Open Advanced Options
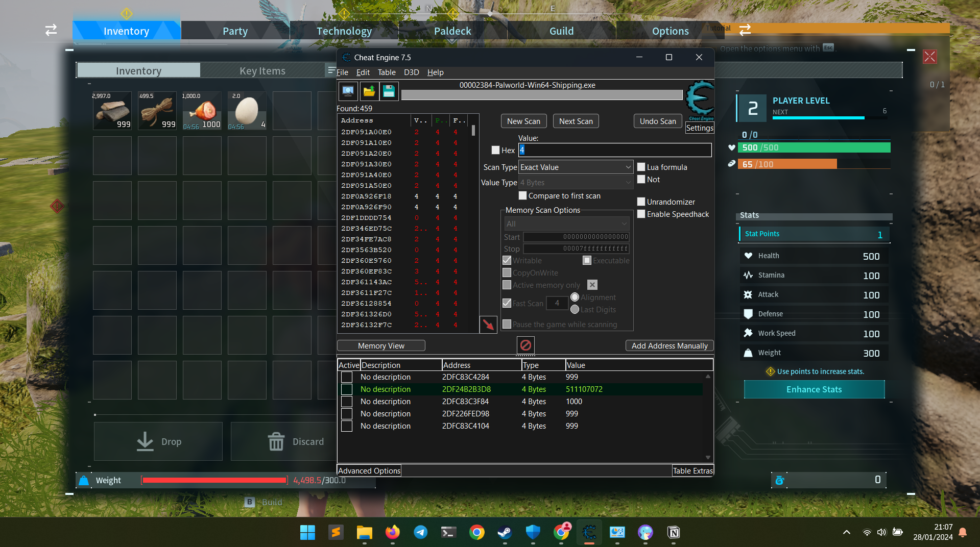The image size is (980, 547). tap(369, 470)
